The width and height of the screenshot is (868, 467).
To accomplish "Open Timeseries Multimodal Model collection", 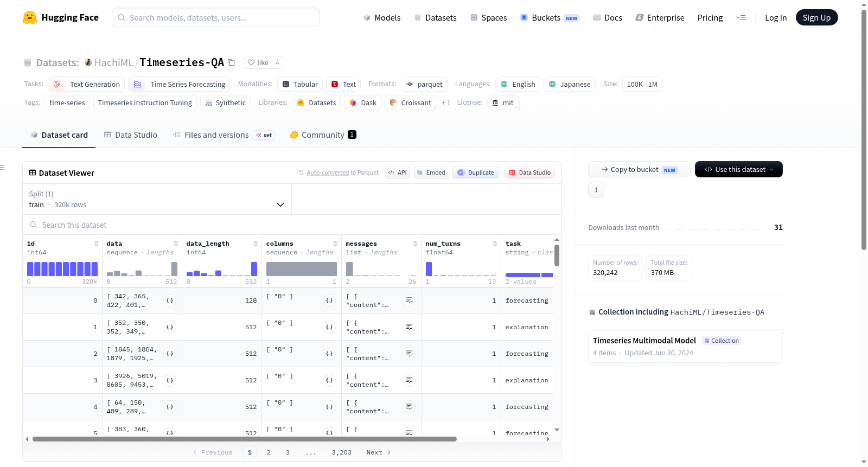I will point(685,346).
